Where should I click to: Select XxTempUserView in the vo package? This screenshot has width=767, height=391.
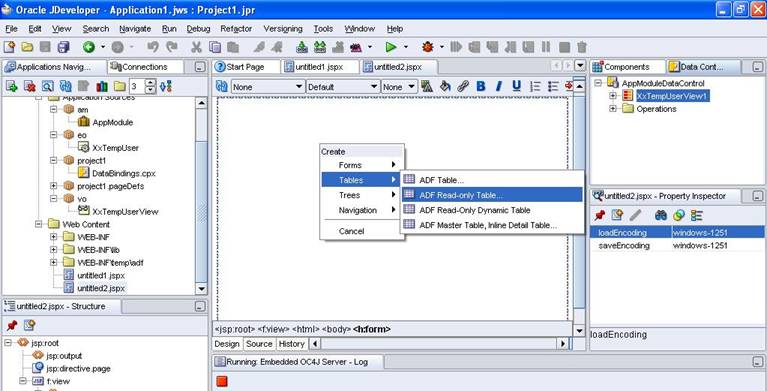point(125,211)
